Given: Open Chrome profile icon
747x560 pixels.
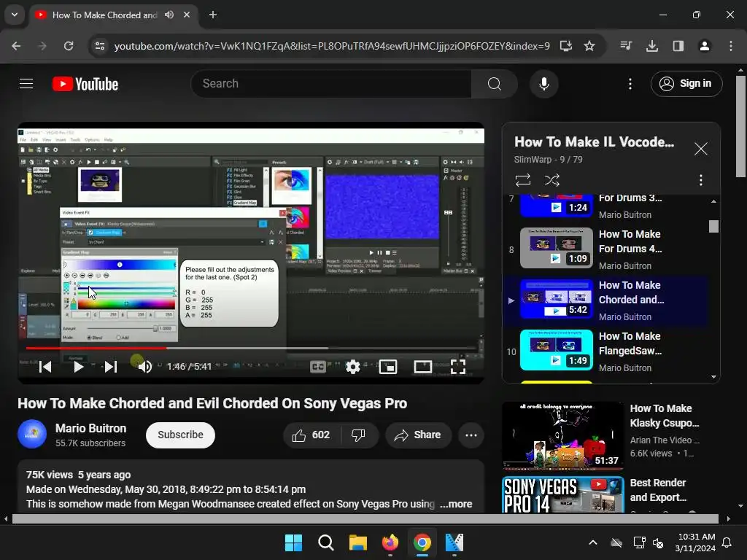Looking at the screenshot, I should (704, 46).
